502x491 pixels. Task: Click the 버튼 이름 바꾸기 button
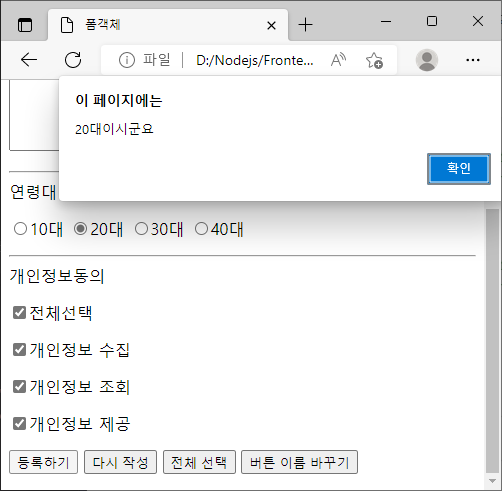299,462
